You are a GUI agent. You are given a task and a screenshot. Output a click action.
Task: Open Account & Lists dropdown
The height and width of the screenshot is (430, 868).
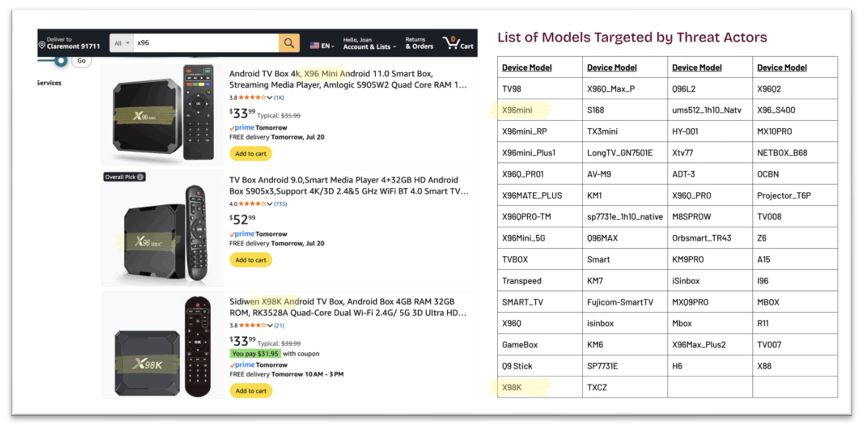tap(369, 44)
